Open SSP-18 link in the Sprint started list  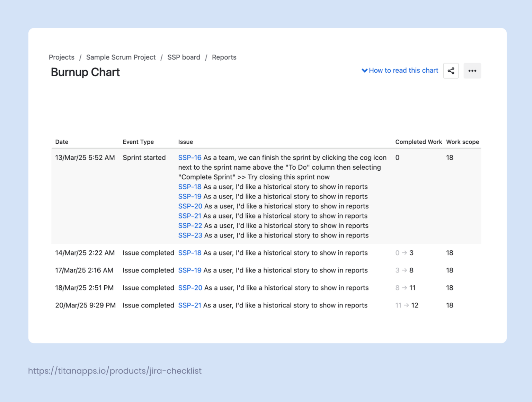(x=190, y=187)
